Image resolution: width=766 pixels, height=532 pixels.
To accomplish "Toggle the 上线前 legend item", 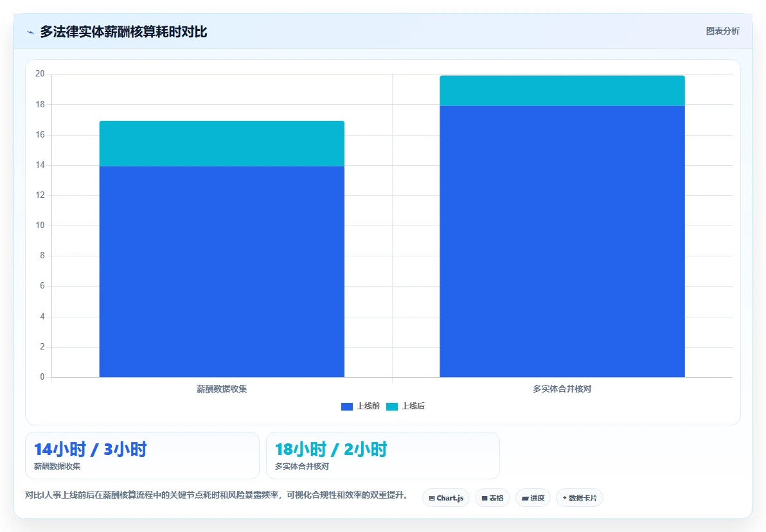I will [x=361, y=407].
